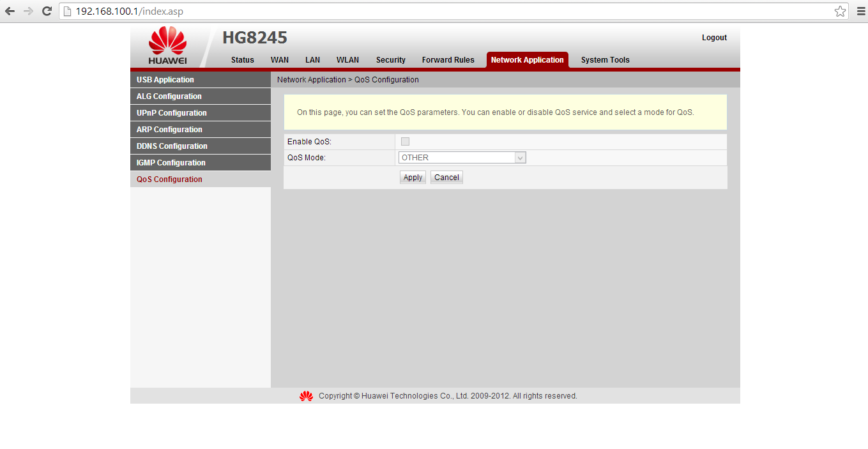This screenshot has width=868, height=449.
Task: Open the Forward Rules tab
Action: tap(448, 60)
